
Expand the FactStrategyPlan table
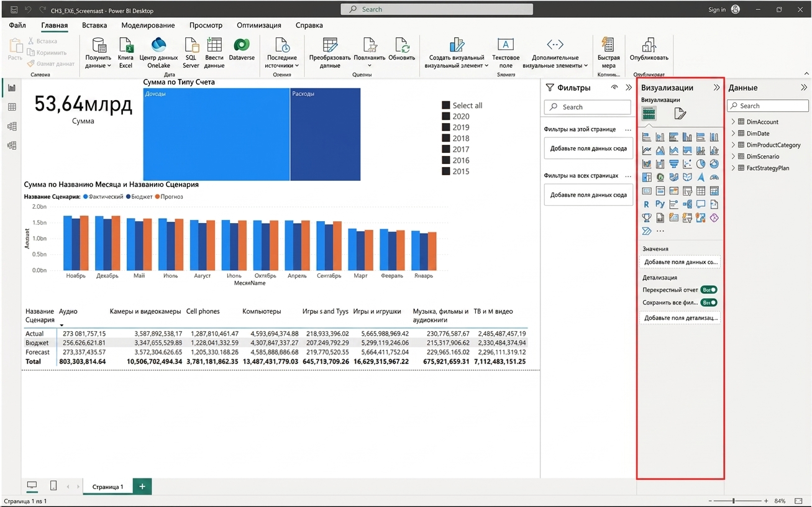pos(733,168)
